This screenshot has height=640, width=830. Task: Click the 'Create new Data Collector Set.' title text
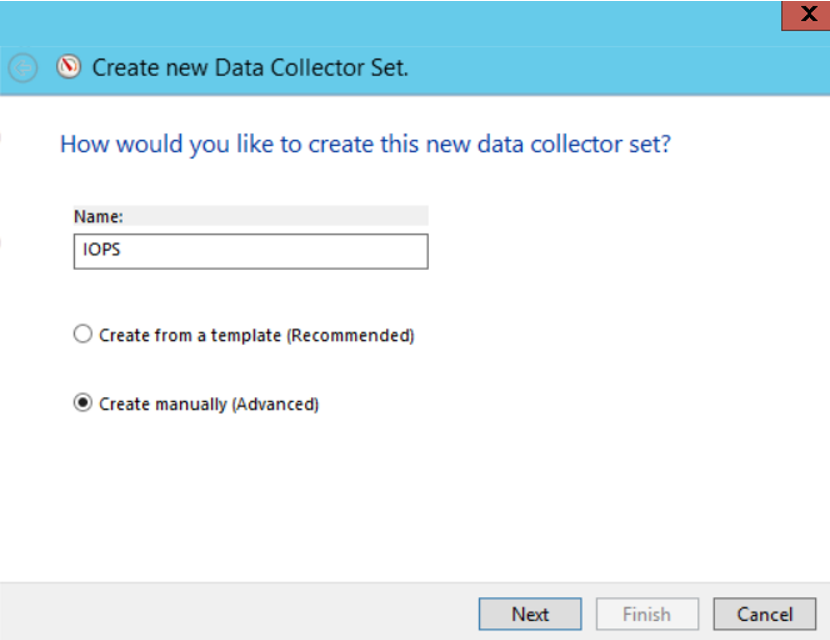click(250, 68)
